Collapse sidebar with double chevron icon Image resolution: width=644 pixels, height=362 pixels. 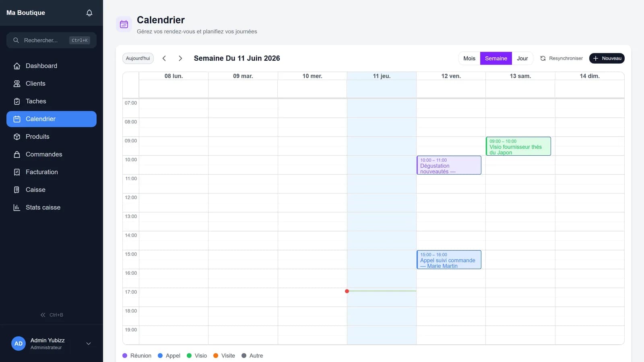click(x=43, y=315)
